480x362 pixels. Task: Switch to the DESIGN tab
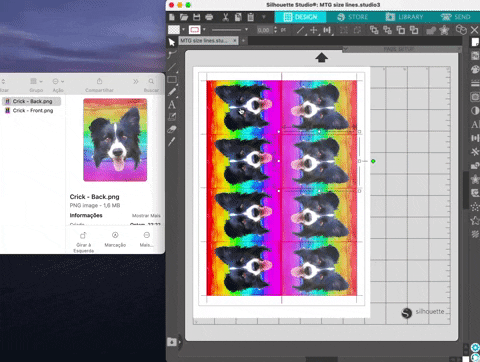tap(300, 17)
